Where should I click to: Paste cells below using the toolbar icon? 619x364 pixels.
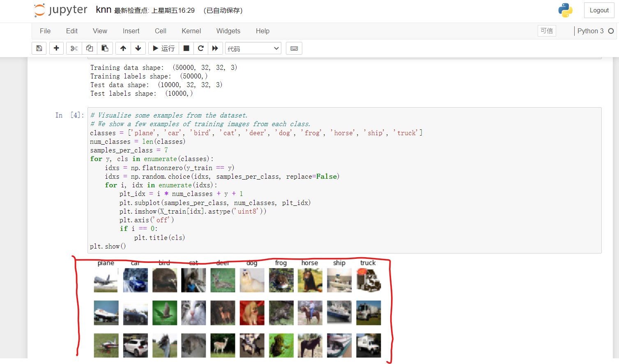[x=105, y=48]
